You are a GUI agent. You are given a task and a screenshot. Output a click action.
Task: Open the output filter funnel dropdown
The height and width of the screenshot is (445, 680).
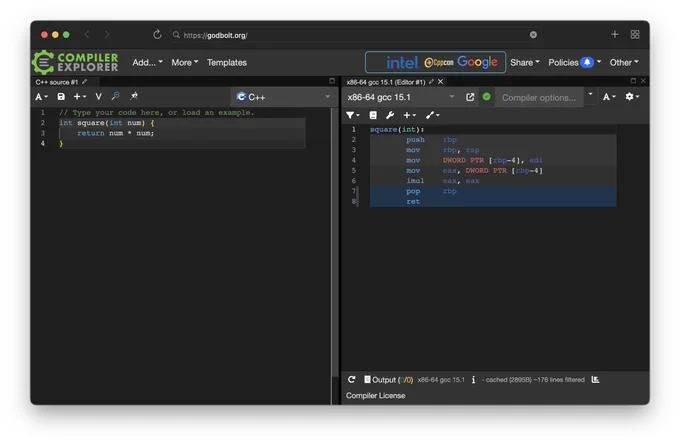coord(353,115)
